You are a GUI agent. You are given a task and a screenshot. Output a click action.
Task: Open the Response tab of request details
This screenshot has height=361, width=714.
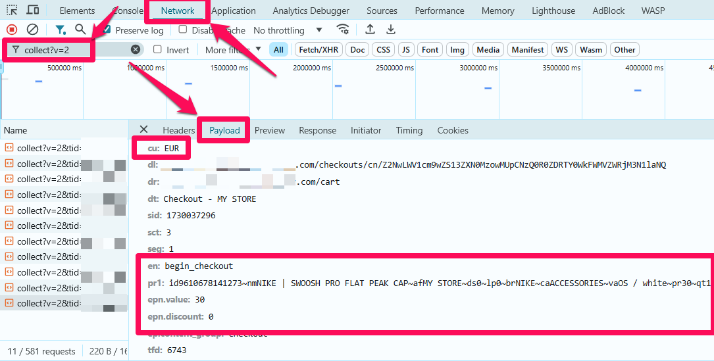317,131
